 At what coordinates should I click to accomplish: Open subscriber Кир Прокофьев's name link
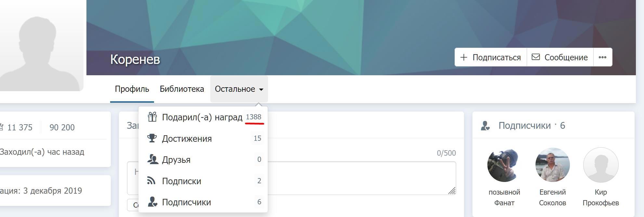pos(600,198)
